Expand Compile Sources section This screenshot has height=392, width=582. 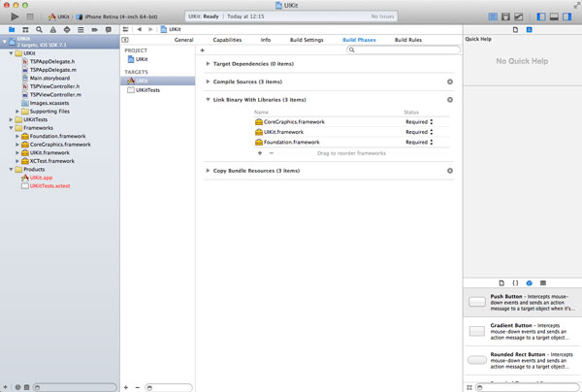click(x=208, y=82)
